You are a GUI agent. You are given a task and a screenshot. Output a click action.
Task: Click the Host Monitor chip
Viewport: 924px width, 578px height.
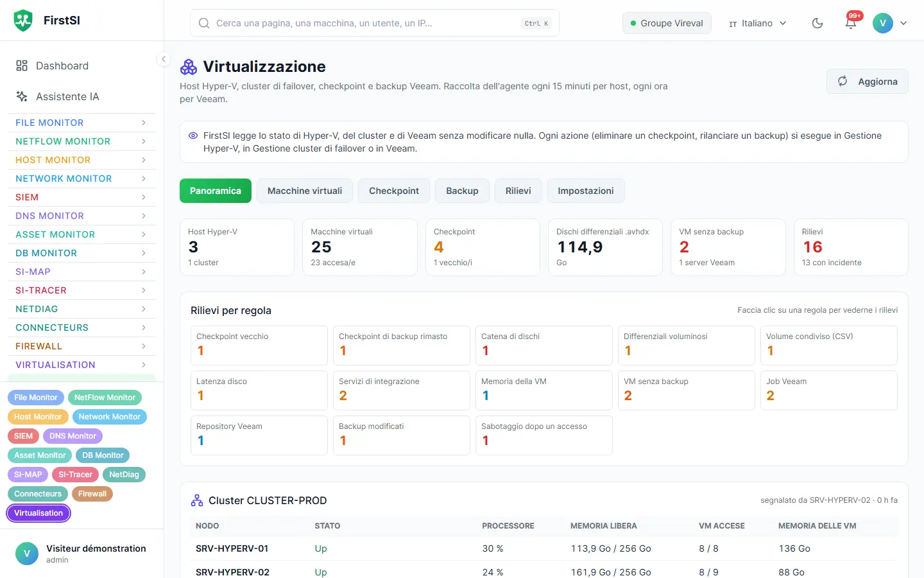tap(38, 417)
